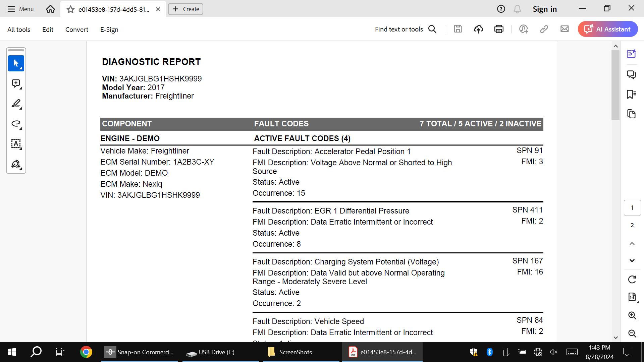The width and height of the screenshot is (644, 362).
Task: Open the Convert menu
Action: (77, 29)
